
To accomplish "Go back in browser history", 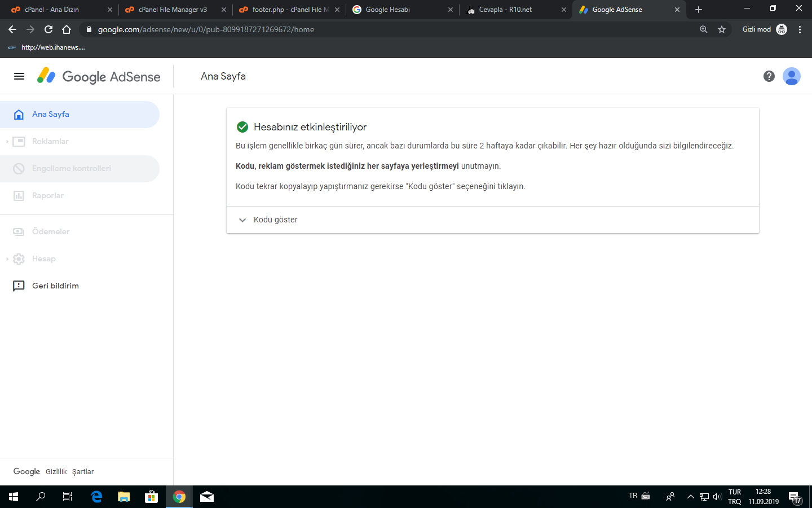I will (12, 29).
